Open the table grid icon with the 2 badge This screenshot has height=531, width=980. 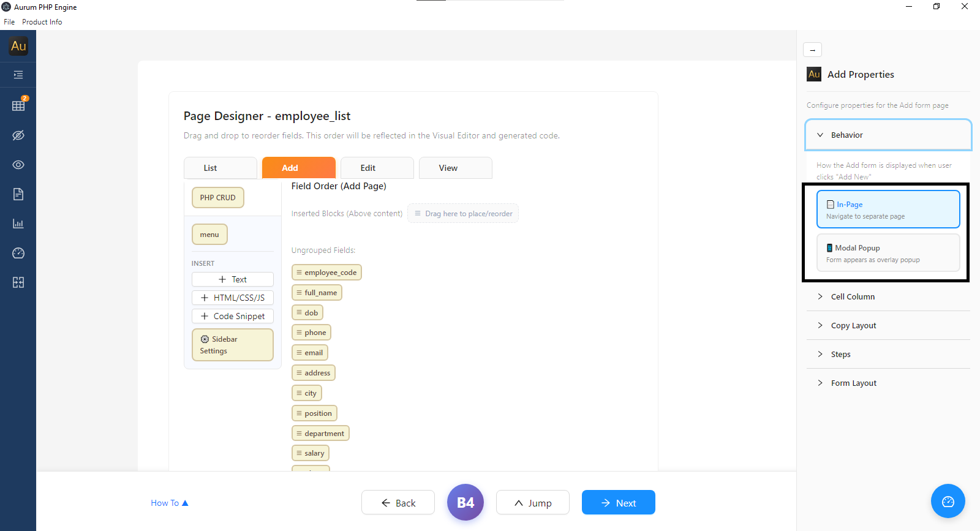[18, 105]
